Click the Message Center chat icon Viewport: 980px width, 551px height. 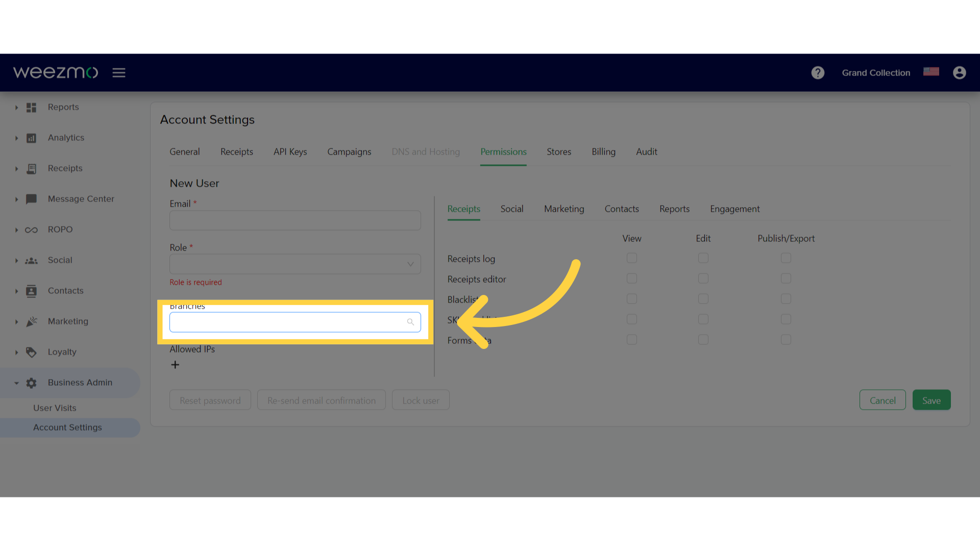tap(31, 199)
